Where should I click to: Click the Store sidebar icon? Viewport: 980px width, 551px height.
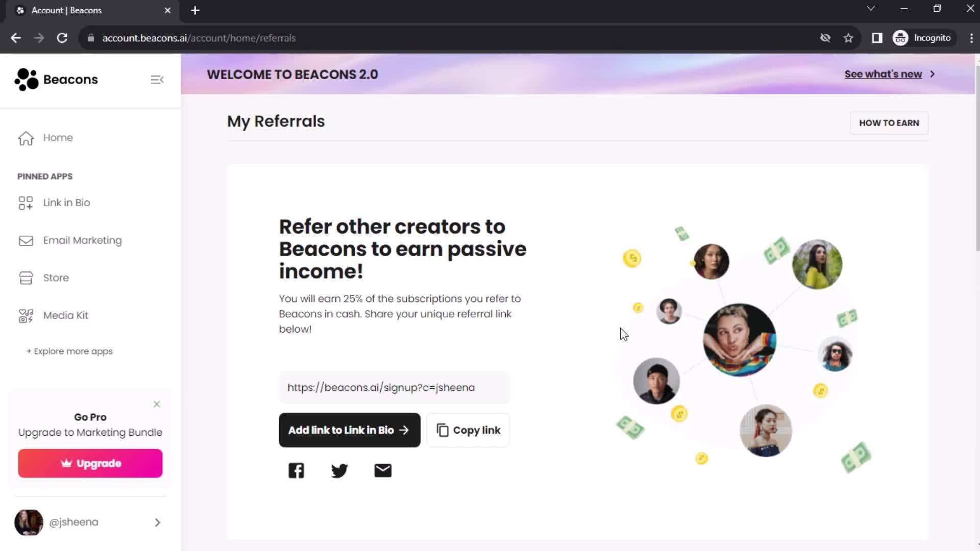(x=25, y=278)
